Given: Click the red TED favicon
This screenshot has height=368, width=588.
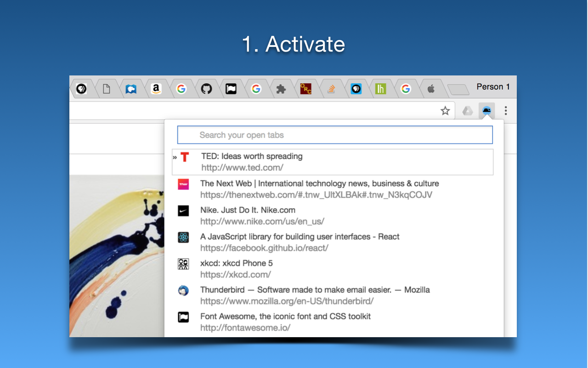Looking at the screenshot, I should coord(185,157).
